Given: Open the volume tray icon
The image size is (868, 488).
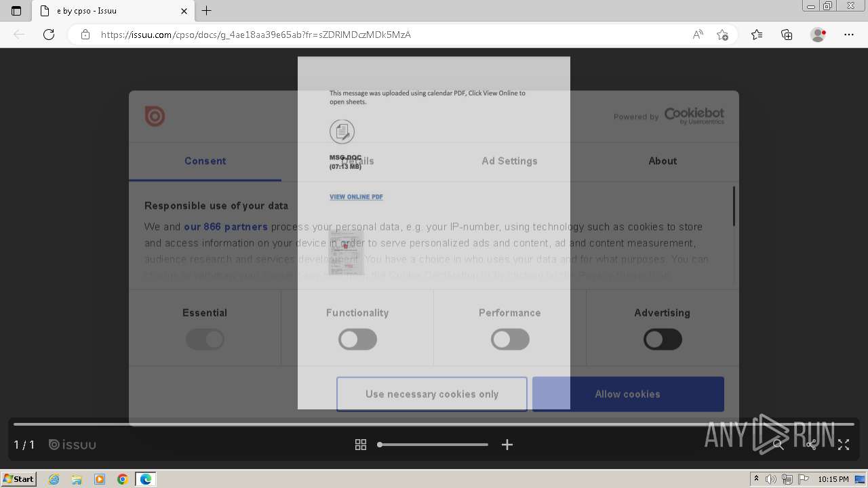Looking at the screenshot, I should [x=771, y=479].
